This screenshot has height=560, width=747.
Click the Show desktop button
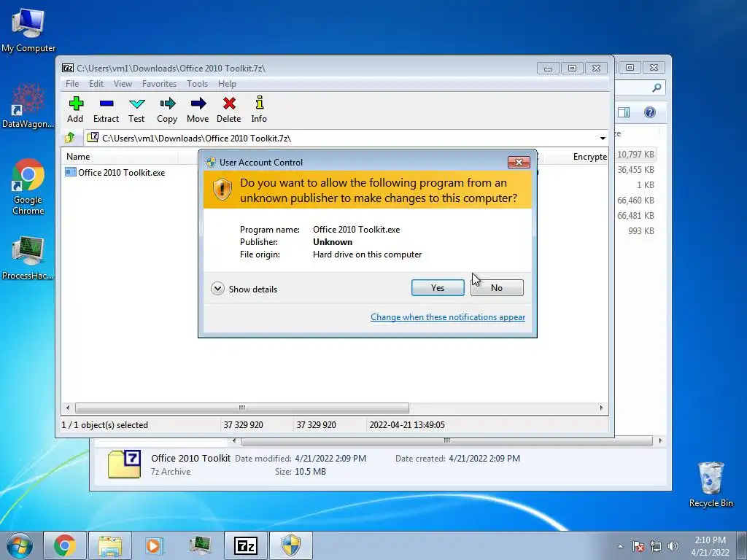(x=742, y=545)
